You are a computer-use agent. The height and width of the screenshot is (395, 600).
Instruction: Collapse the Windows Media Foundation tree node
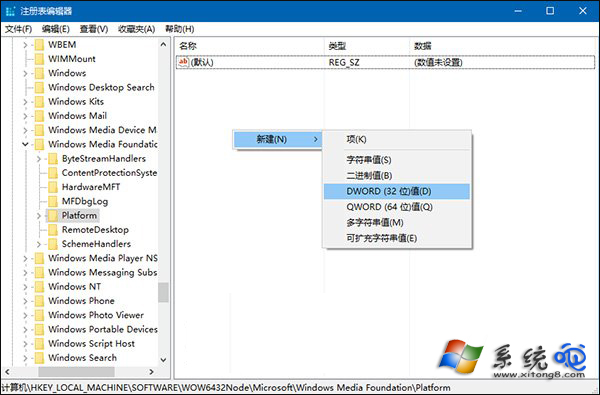pos(25,144)
